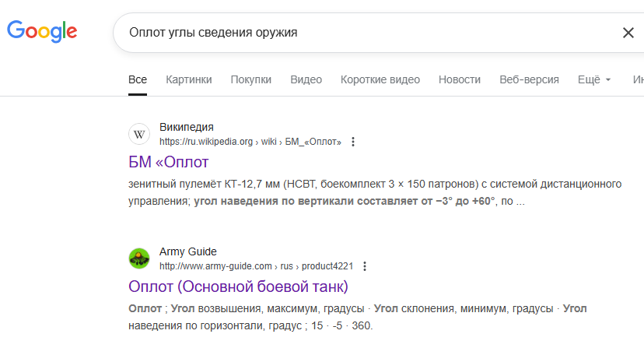Viewport: 644px width, 348px height.
Task: Click the Google logo
Action: pos(42,32)
